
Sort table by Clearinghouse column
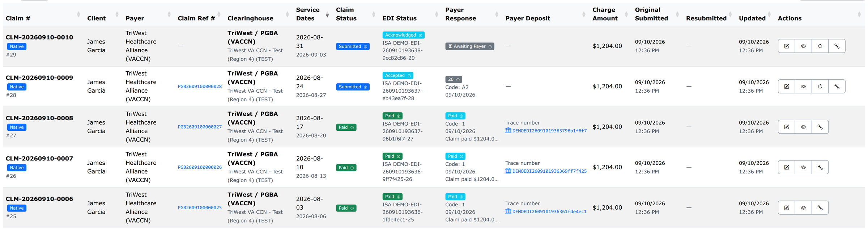tap(288, 14)
